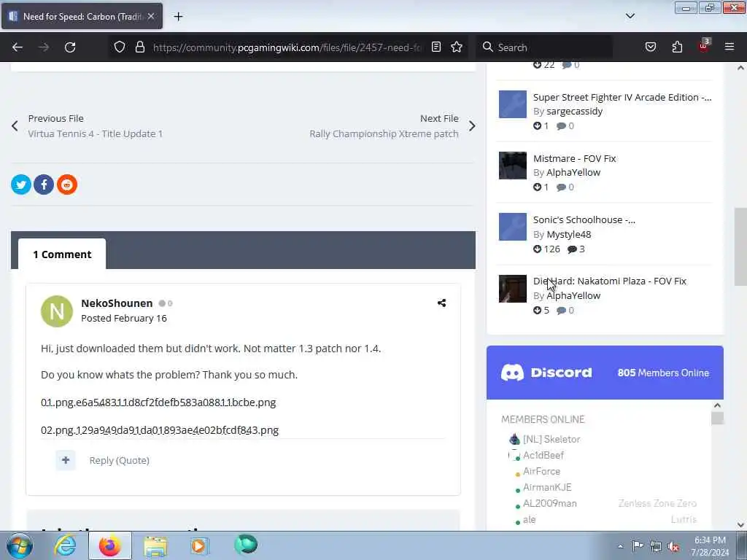The width and height of the screenshot is (747, 560).
Task: Open NekoShounen profile name link
Action: coord(117,303)
